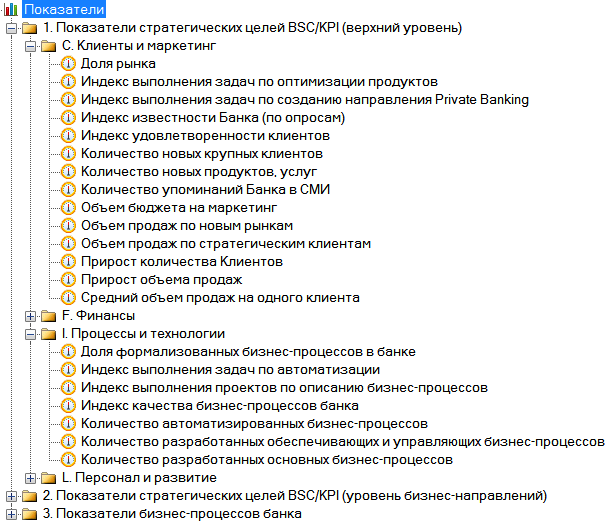609x522 pixels.
Task: Collapse the C. Клиенты и маркетинг folder
Action: click(30, 46)
